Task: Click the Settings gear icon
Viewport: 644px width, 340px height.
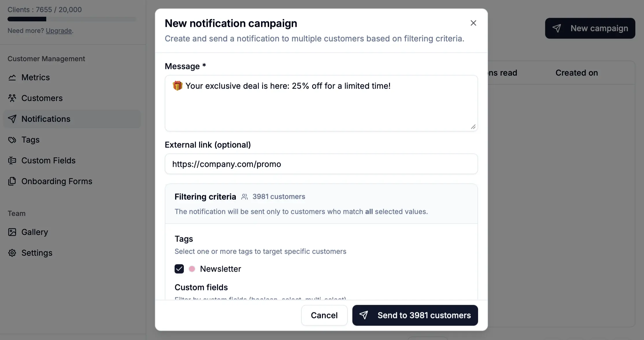Action: 12,253
